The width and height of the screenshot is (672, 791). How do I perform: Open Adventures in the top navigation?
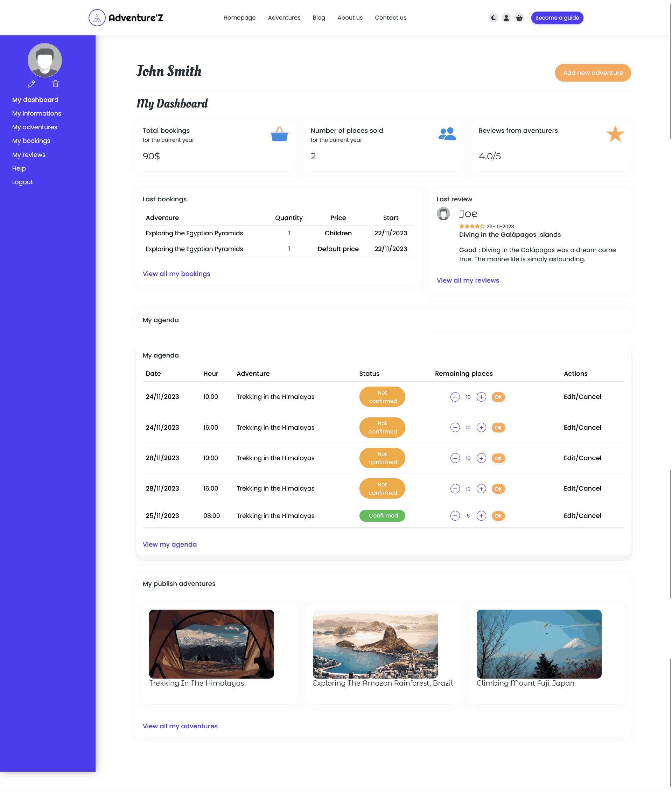(284, 18)
